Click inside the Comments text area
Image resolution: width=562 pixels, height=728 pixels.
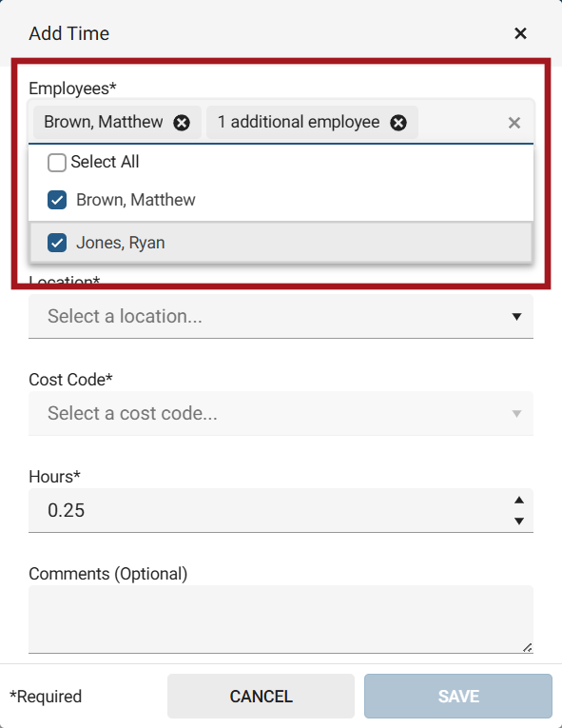(281, 620)
